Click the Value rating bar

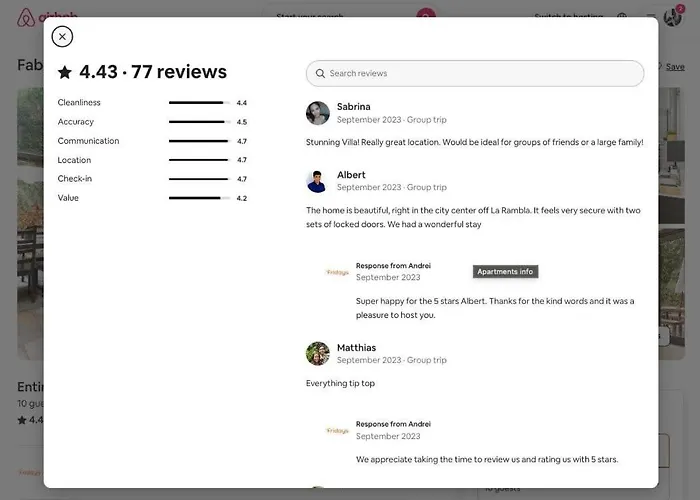point(199,198)
